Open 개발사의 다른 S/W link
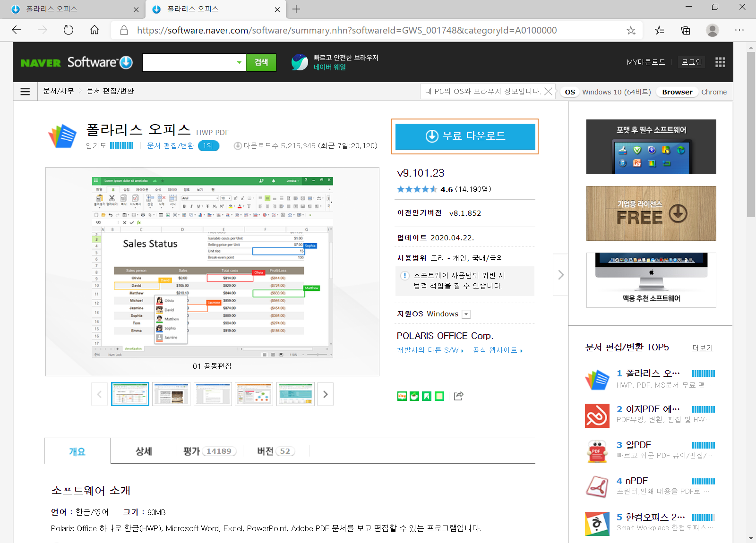Image resolution: width=756 pixels, height=543 pixels. [430, 350]
